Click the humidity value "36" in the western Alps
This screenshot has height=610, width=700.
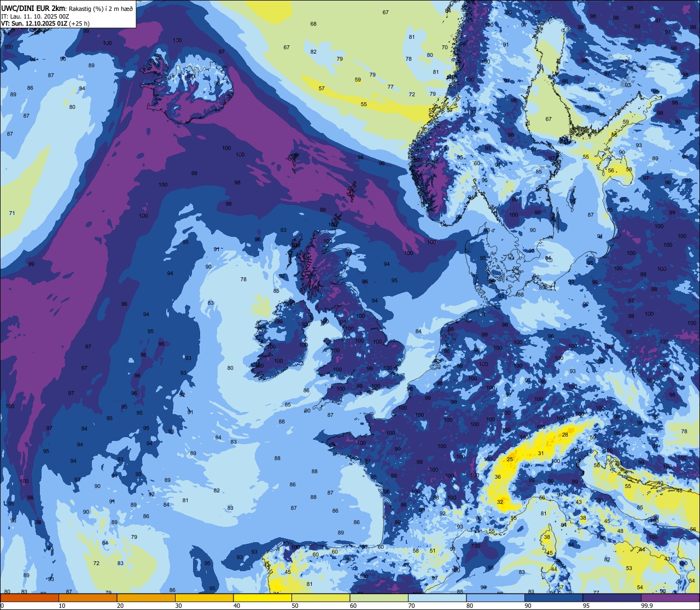498,477
